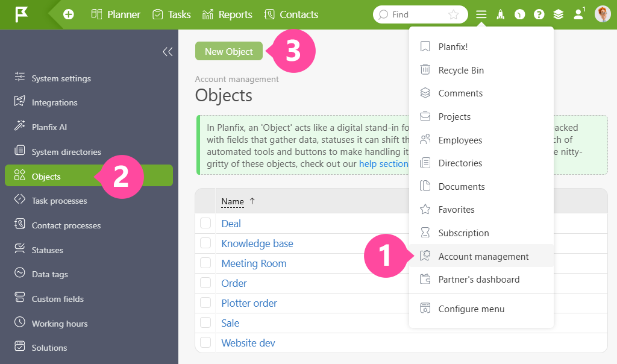Open Data tags in sidebar
617x364 pixels.
tap(89, 274)
